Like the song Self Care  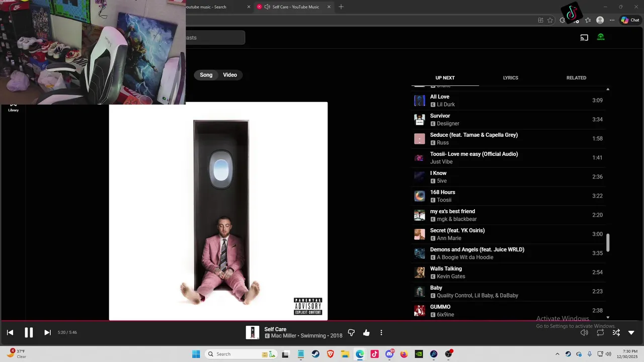tap(366, 332)
